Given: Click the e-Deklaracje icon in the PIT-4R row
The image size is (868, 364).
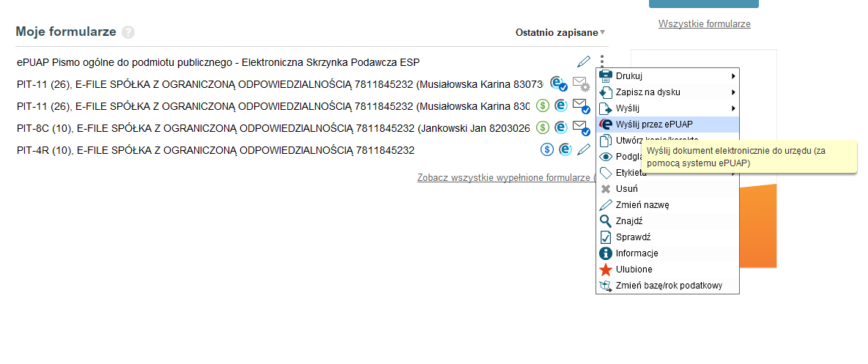Looking at the screenshot, I should coord(565,149).
